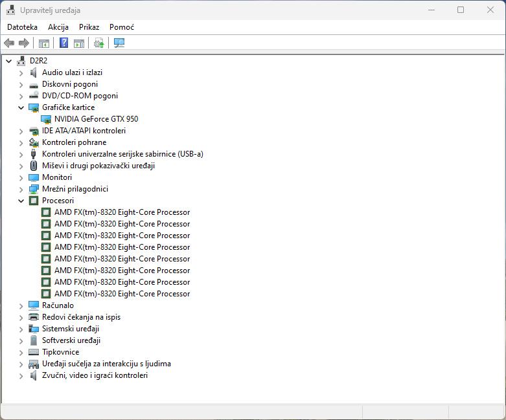Open the Datoteka menu
Viewport: 506px width, 420px height.
(x=22, y=27)
